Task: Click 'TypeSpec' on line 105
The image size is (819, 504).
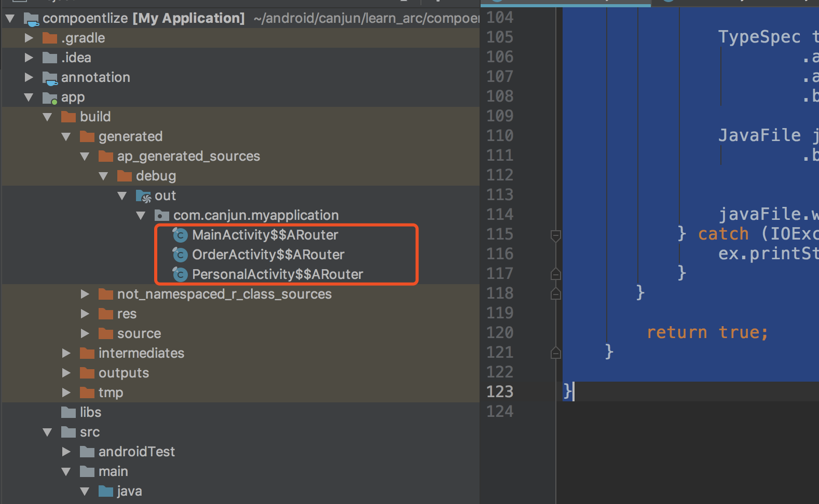Action: tap(759, 37)
